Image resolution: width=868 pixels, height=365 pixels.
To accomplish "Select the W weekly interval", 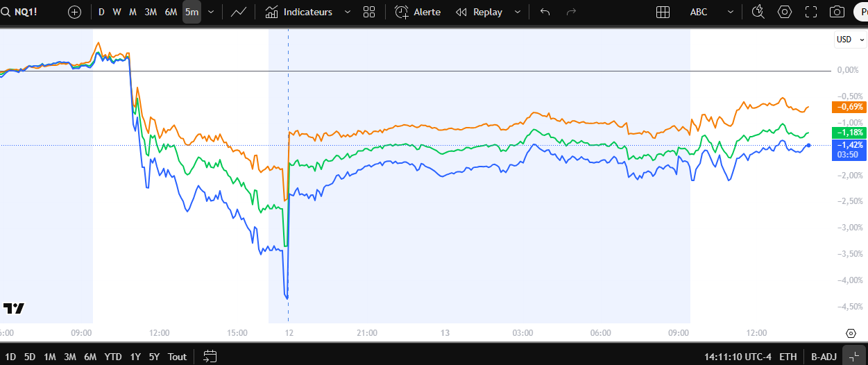I will click(117, 12).
